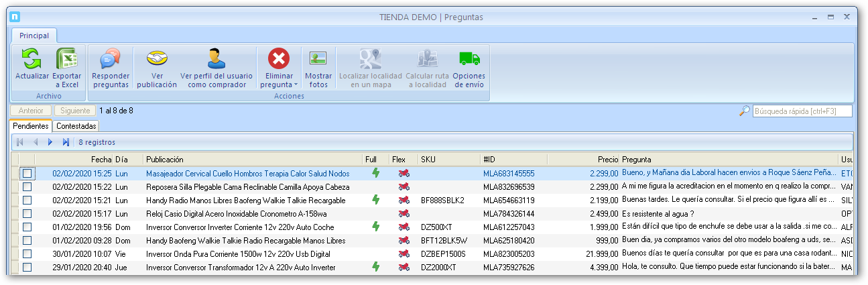Click next record arrow in navigator
The width and height of the screenshot is (868, 285).
click(x=50, y=142)
